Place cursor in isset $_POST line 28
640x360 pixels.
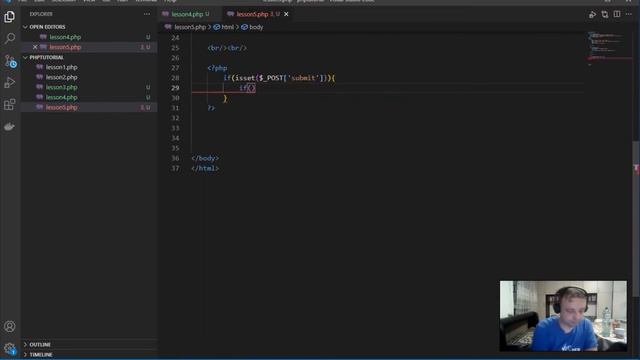click(x=279, y=78)
